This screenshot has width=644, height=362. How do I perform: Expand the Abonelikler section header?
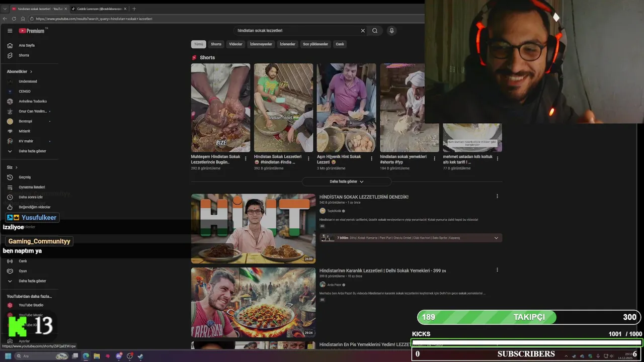click(20, 71)
